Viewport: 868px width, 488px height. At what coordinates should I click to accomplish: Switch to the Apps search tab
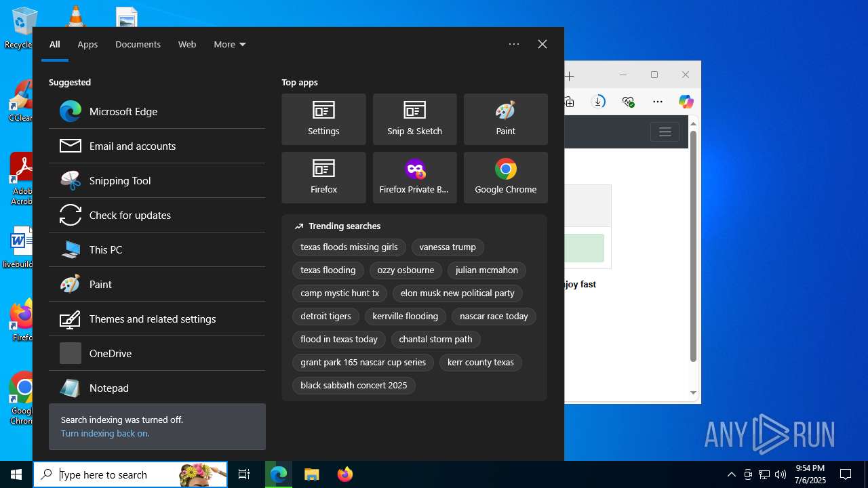coord(87,44)
